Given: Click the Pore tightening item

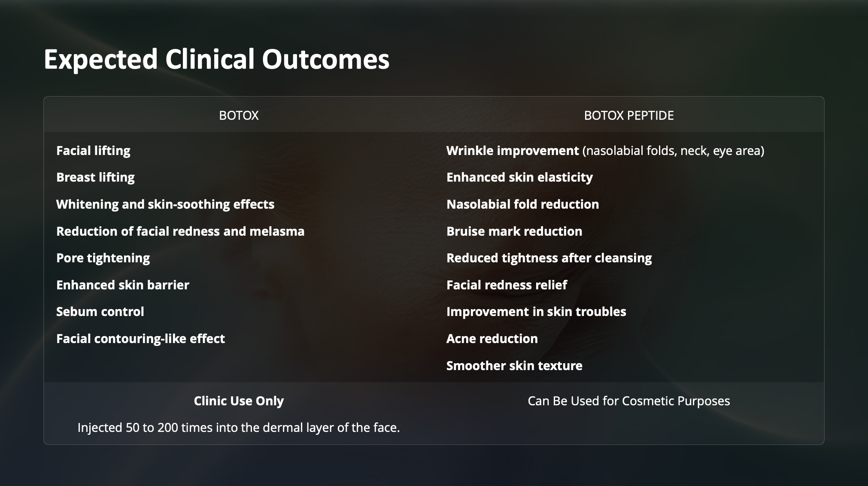Looking at the screenshot, I should pos(103,258).
